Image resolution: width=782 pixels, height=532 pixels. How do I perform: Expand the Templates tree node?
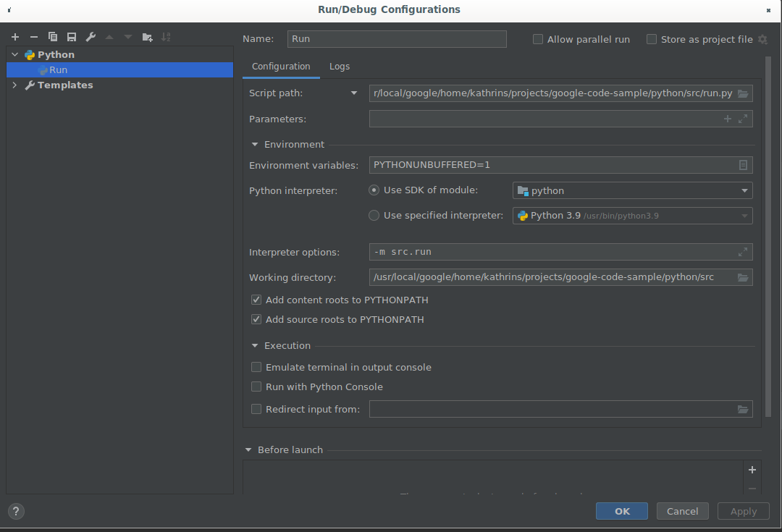[15, 85]
